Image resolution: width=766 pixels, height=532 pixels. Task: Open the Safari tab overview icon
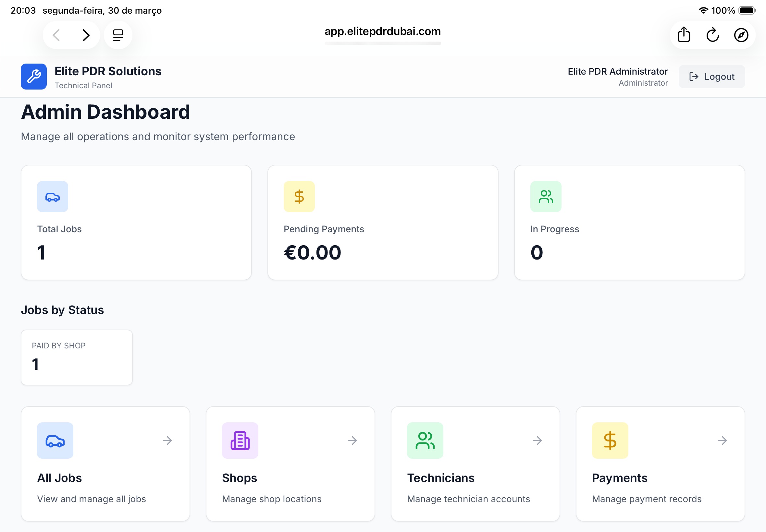pyautogui.click(x=118, y=35)
